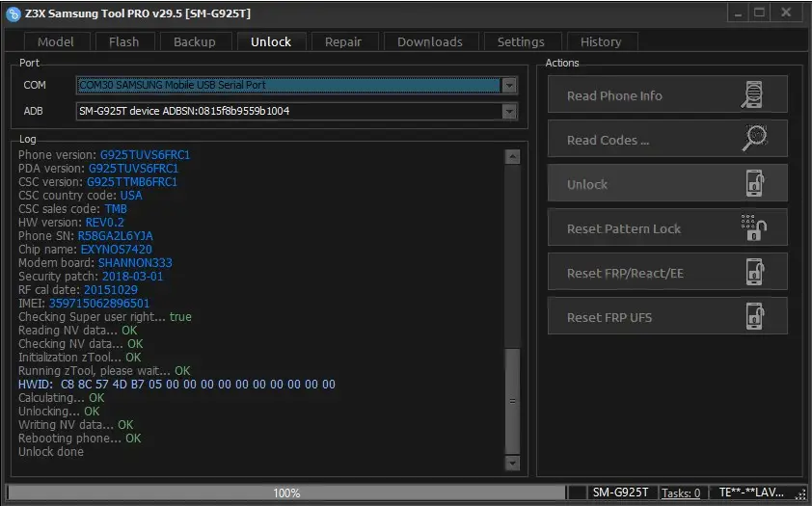Viewport: 812px width, 506px height.
Task: Switch to the Flash tab
Action: [x=123, y=41]
